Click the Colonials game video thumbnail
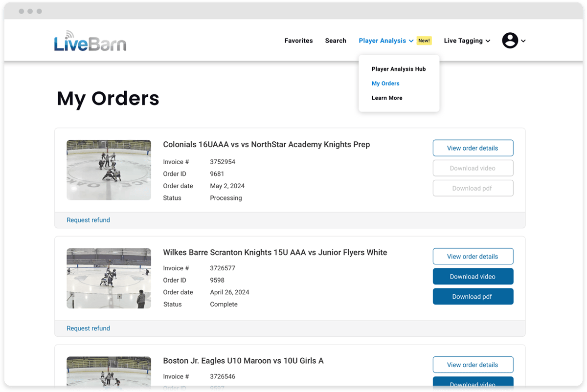The width and height of the screenshot is (587, 392). coord(109,170)
